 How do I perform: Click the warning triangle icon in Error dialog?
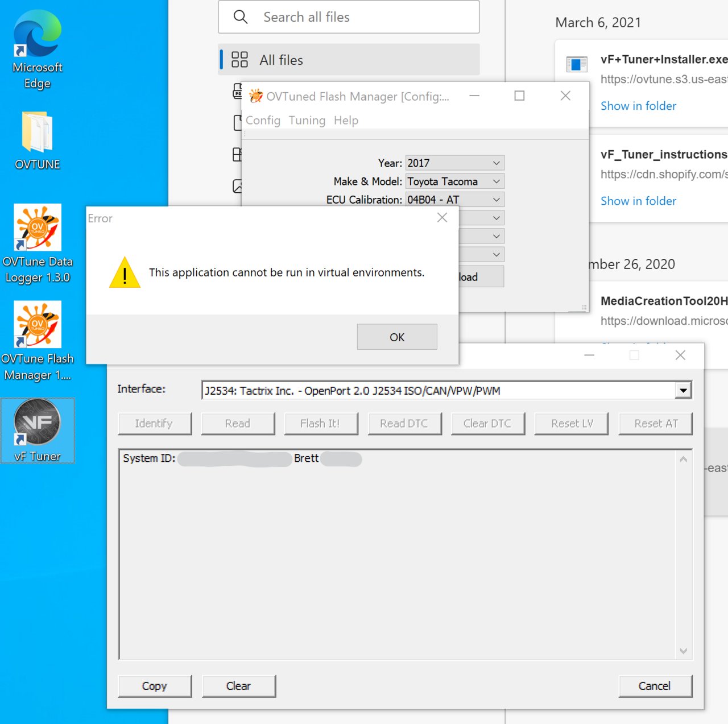click(125, 272)
